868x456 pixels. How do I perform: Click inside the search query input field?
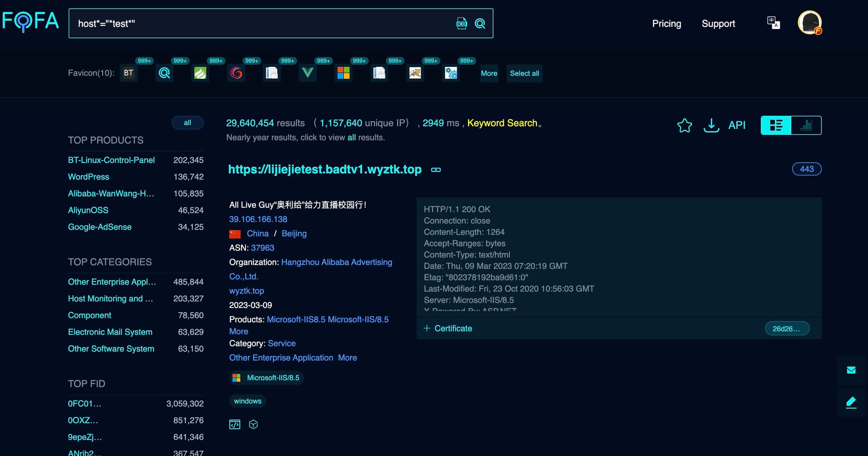click(253, 23)
